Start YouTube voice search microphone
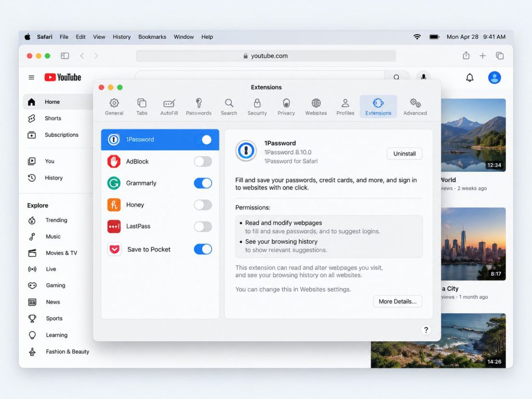532x399 pixels. 423,77
